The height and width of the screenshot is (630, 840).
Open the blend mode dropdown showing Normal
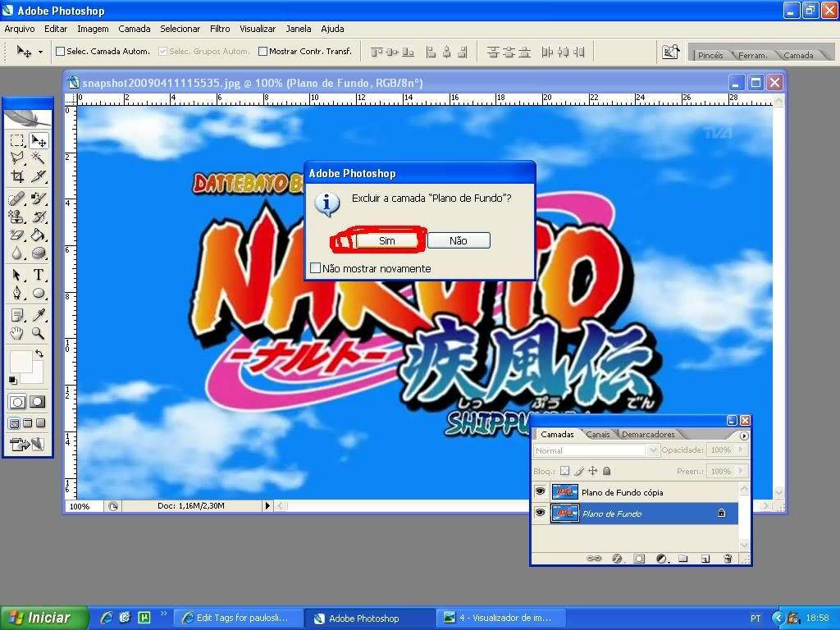pyautogui.click(x=653, y=450)
